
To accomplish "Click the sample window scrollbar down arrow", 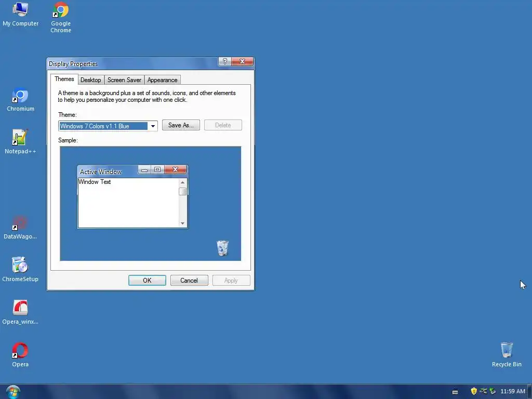I will point(182,223).
